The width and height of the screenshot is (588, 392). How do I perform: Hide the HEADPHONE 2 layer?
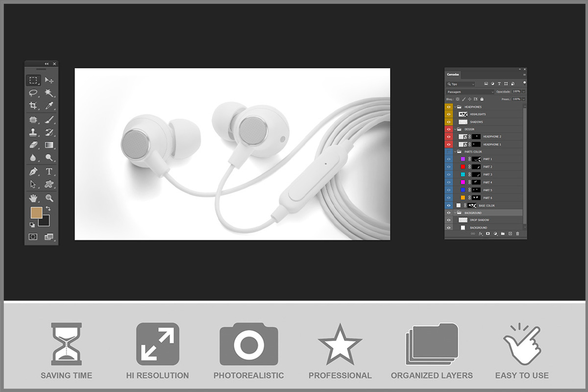point(449,137)
